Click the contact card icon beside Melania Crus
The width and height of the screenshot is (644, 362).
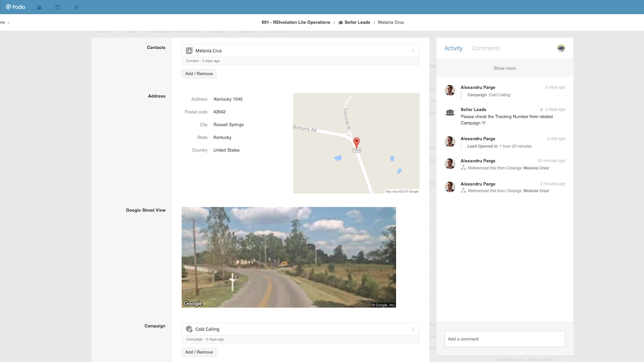[x=189, y=51]
